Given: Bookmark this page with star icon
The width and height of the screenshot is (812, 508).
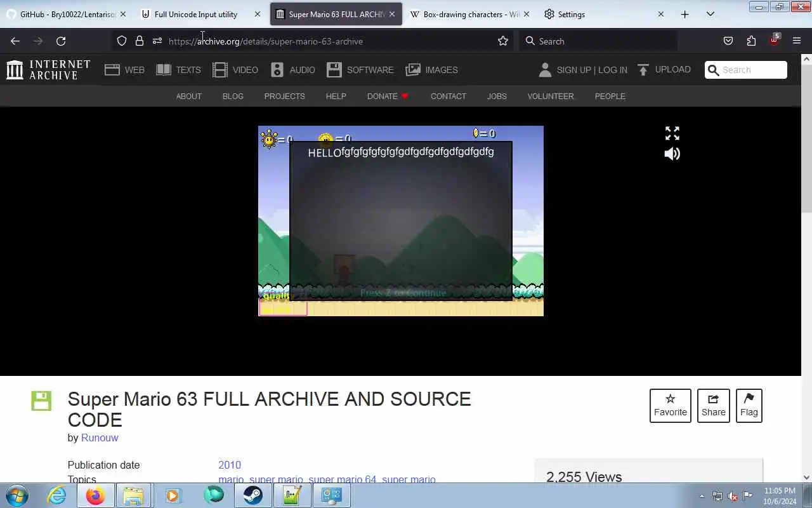Looking at the screenshot, I should click(503, 41).
